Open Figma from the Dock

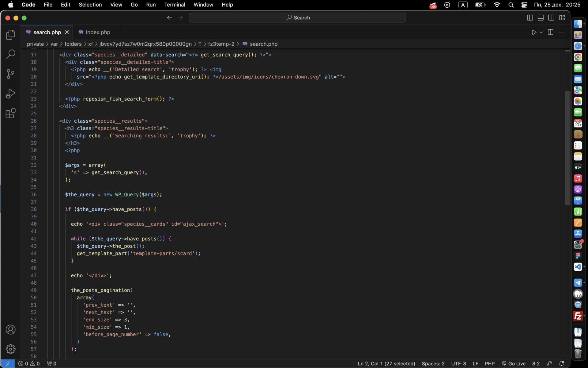coord(578,255)
